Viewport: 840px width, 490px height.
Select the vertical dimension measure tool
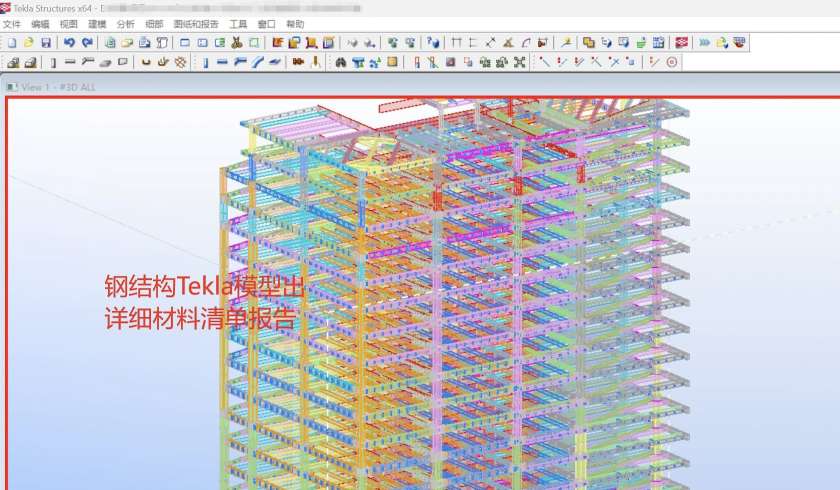pyautogui.click(x=473, y=43)
